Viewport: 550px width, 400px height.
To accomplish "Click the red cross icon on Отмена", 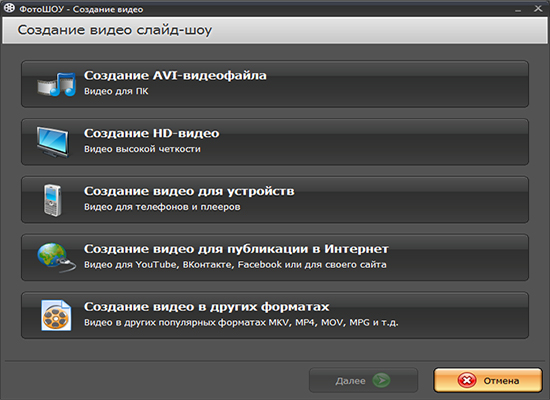I will pyautogui.click(x=467, y=380).
